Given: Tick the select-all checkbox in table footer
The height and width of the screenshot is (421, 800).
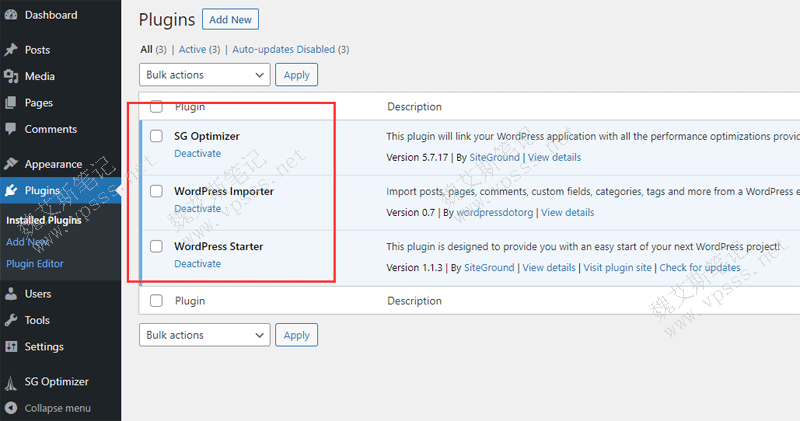Looking at the screenshot, I should point(156,301).
